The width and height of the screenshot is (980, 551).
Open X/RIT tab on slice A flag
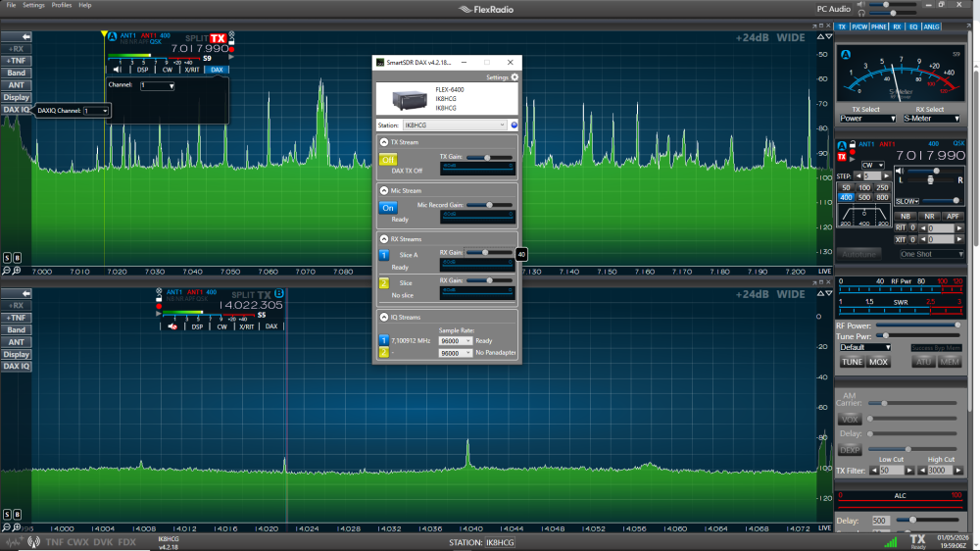coord(192,70)
